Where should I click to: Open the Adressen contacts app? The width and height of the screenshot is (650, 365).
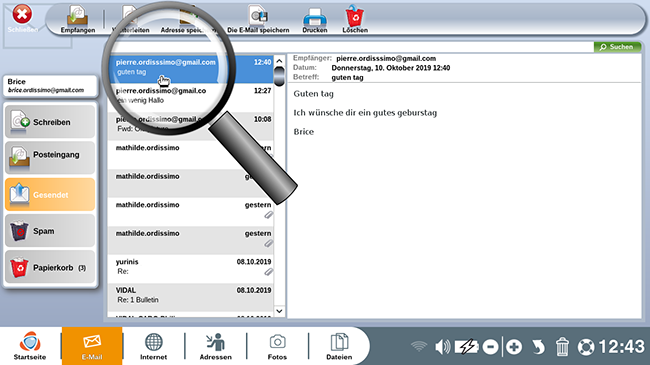[216, 346]
